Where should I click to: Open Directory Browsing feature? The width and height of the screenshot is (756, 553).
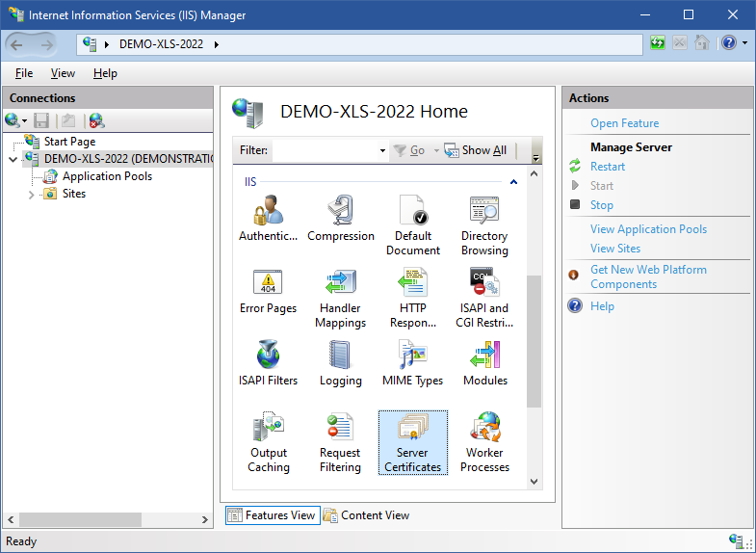coord(484,224)
